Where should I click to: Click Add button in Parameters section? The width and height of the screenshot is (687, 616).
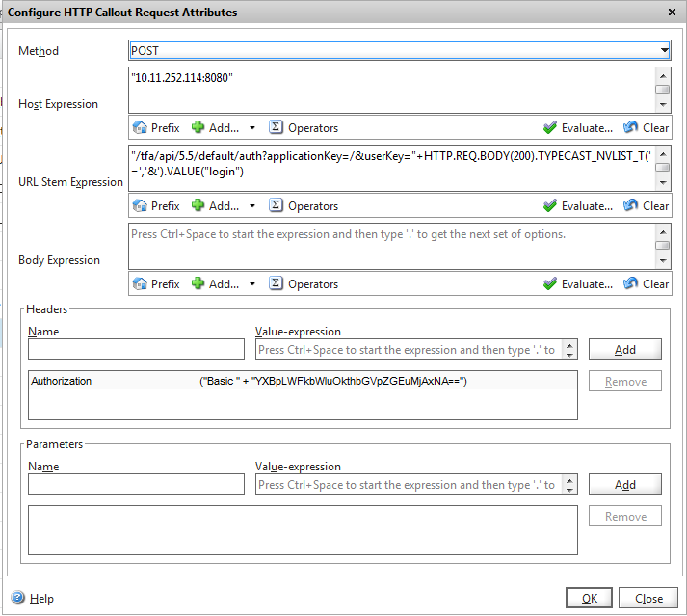pyautogui.click(x=624, y=484)
